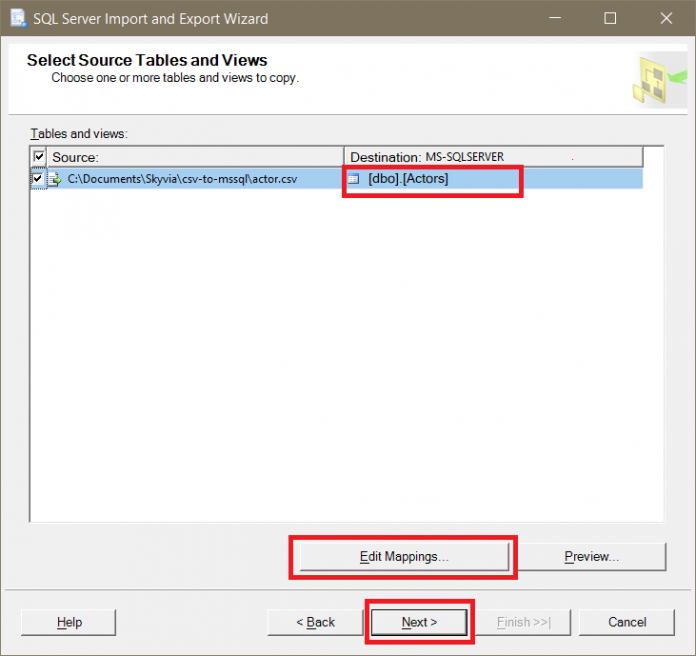Uncheck the actor.csv row checkbox
Viewport: 696px width, 656px height.
39,179
